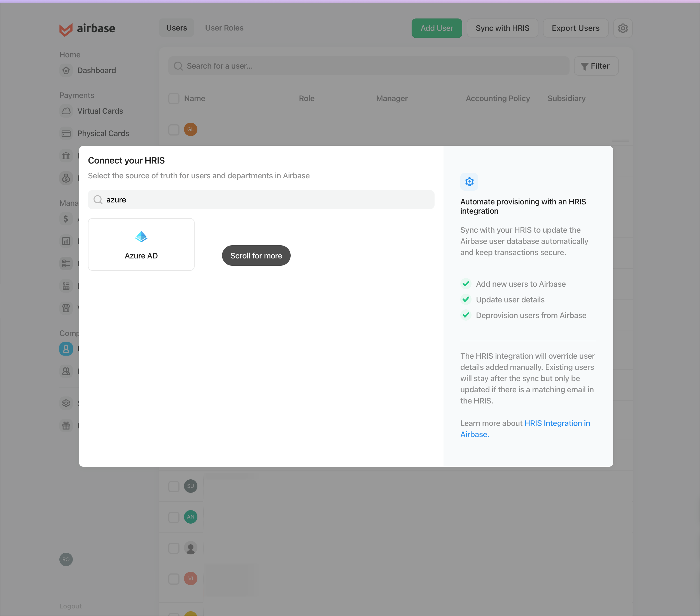This screenshot has height=616, width=700.
Task: Click the Filter button
Action: click(x=595, y=66)
